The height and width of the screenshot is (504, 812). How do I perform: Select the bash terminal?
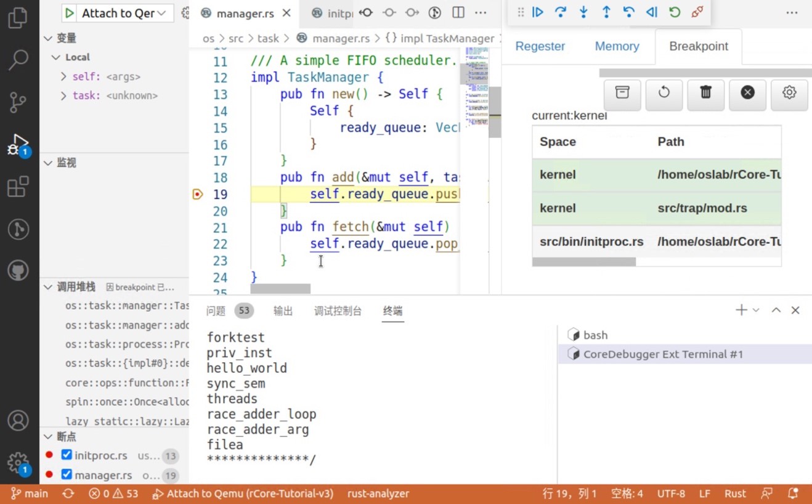[x=684, y=335]
